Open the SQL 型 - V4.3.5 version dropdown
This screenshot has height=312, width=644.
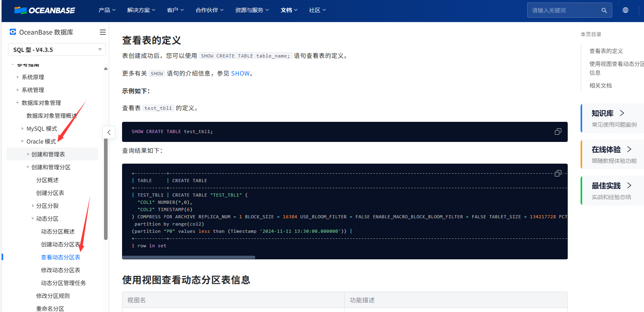tap(57, 49)
